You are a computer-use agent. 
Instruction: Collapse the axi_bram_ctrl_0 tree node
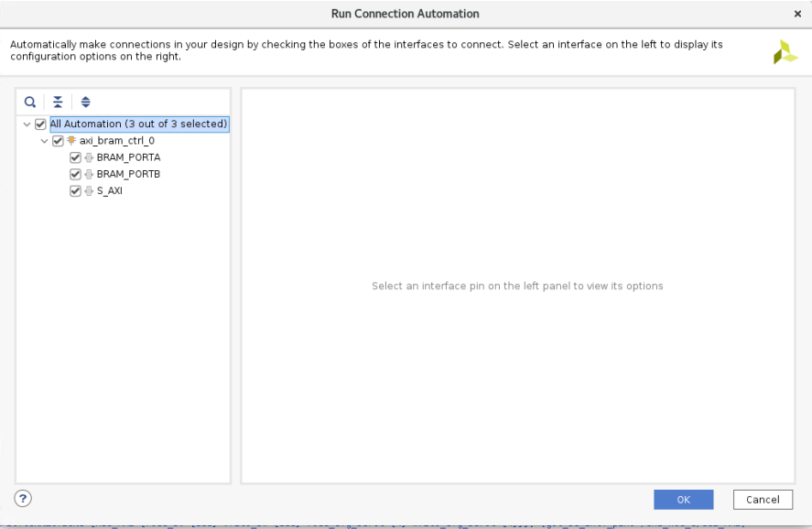44,140
